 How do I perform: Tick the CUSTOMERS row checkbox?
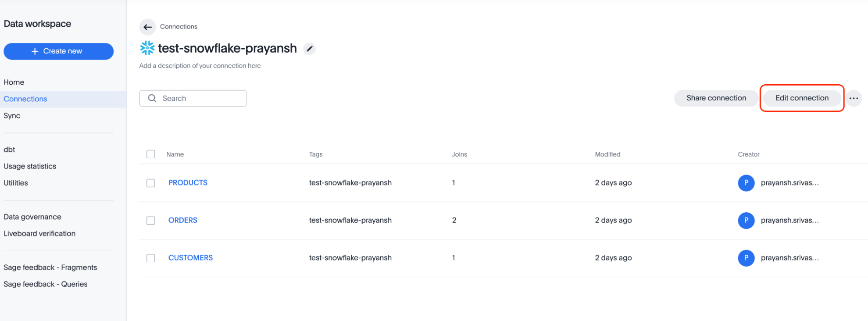151,258
